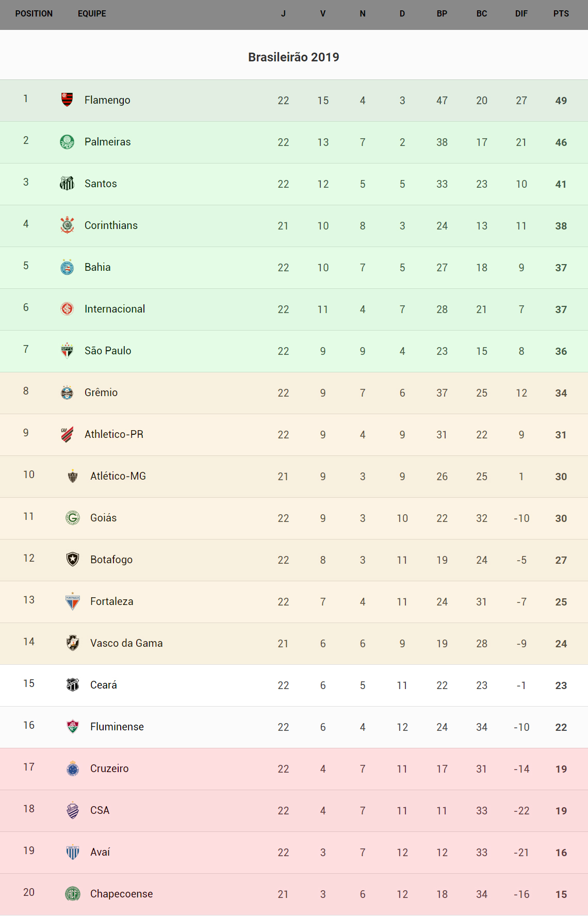The height and width of the screenshot is (916, 588).
Task: Click the PTS column header
Action: [561, 14]
